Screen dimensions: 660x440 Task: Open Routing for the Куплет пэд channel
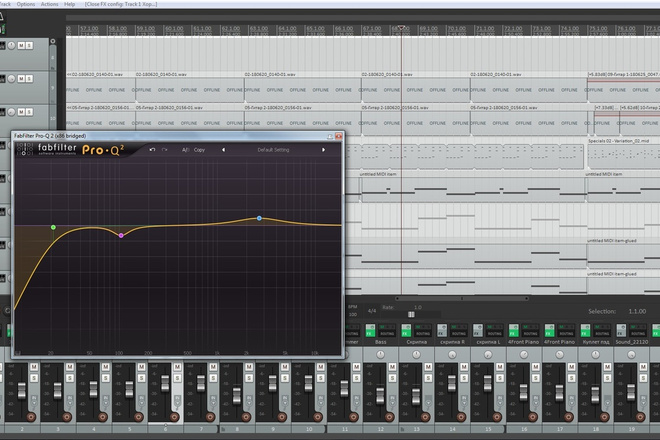pyautogui.click(x=602, y=331)
